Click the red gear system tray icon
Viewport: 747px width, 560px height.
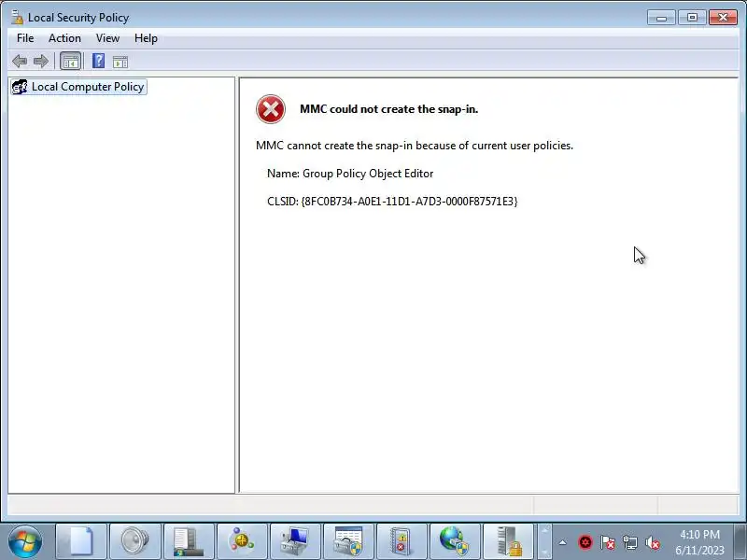tap(585, 542)
